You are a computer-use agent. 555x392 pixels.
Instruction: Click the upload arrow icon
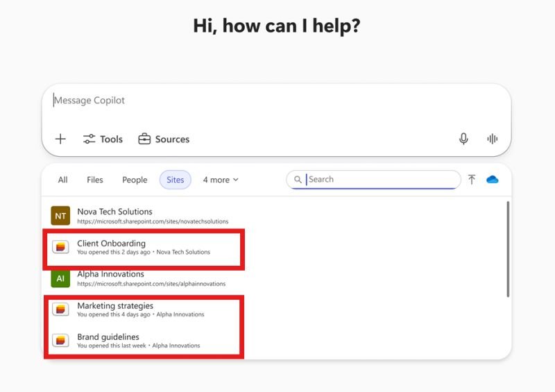pyautogui.click(x=472, y=180)
